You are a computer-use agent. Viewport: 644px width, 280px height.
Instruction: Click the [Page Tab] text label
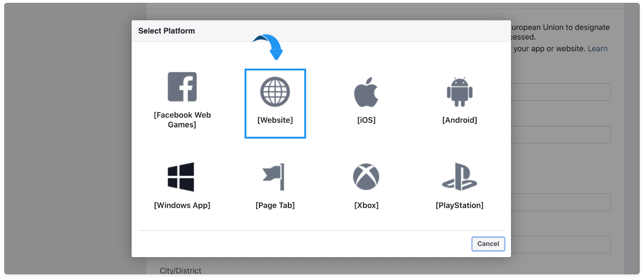[x=275, y=205]
